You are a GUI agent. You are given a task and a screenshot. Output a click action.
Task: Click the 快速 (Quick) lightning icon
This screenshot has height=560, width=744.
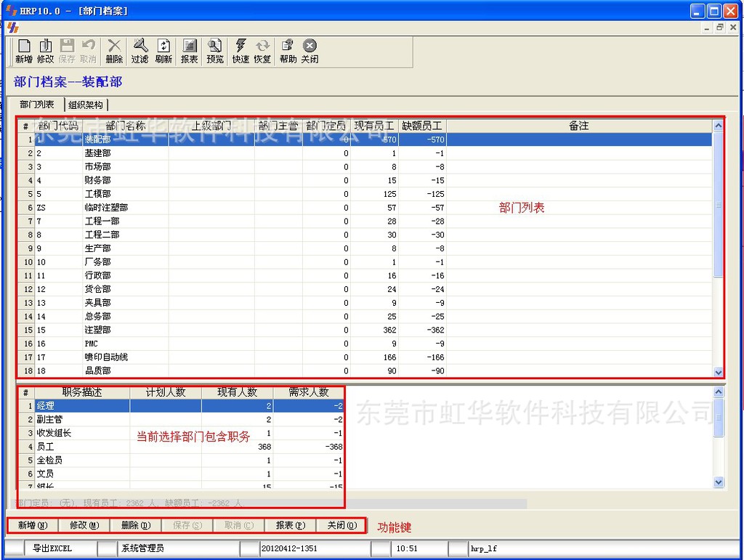[x=240, y=51]
